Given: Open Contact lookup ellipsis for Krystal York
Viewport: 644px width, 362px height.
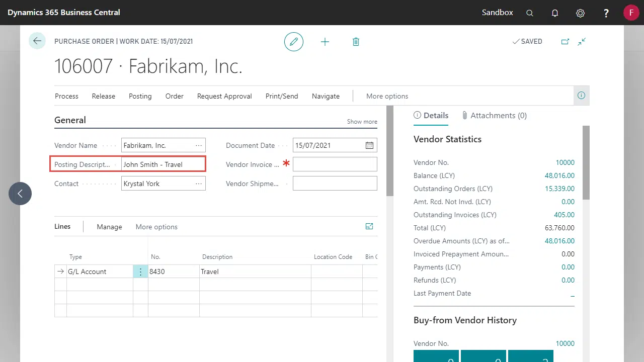Looking at the screenshot, I should [199, 184].
